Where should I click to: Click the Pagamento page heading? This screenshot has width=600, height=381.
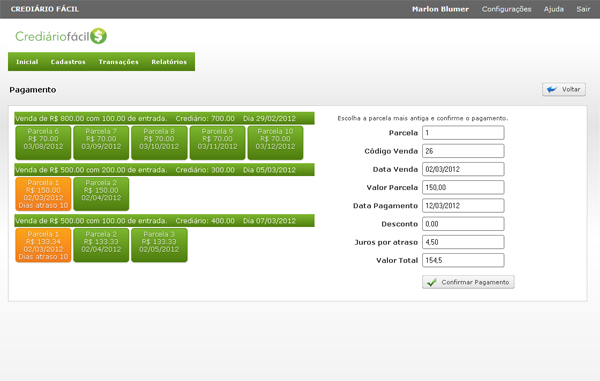coord(33,90)
